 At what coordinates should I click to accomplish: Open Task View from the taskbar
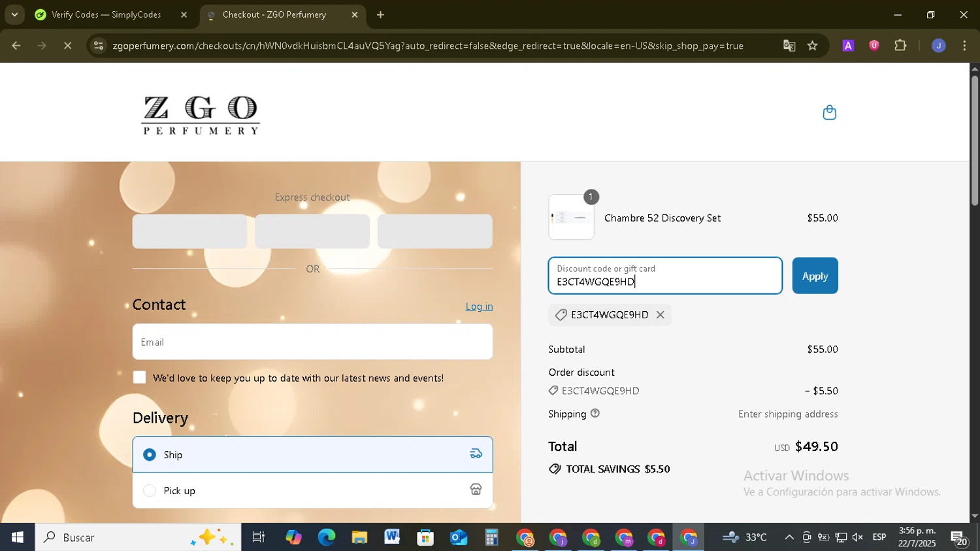pyautogui.click(x=259, y=537)
